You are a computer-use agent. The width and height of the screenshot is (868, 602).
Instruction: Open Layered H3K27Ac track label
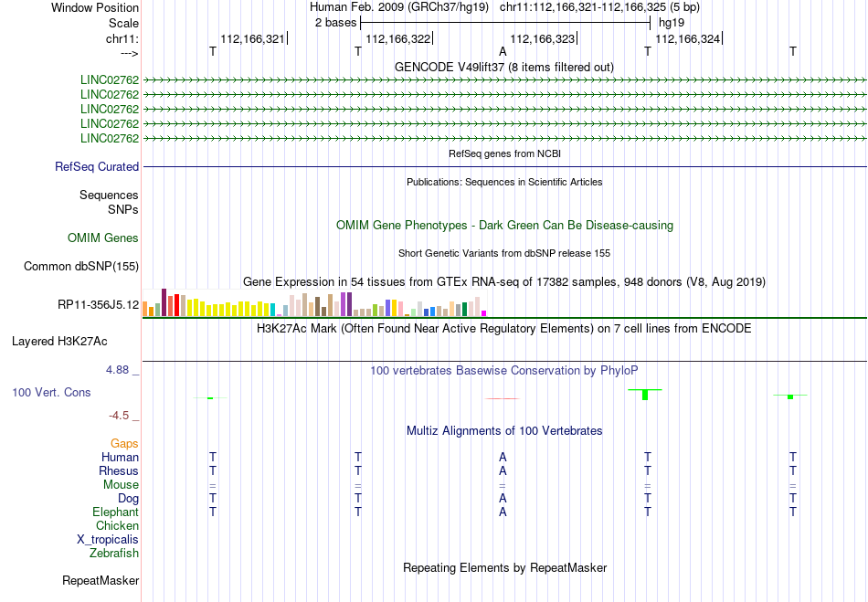click(x=59, y=342)
